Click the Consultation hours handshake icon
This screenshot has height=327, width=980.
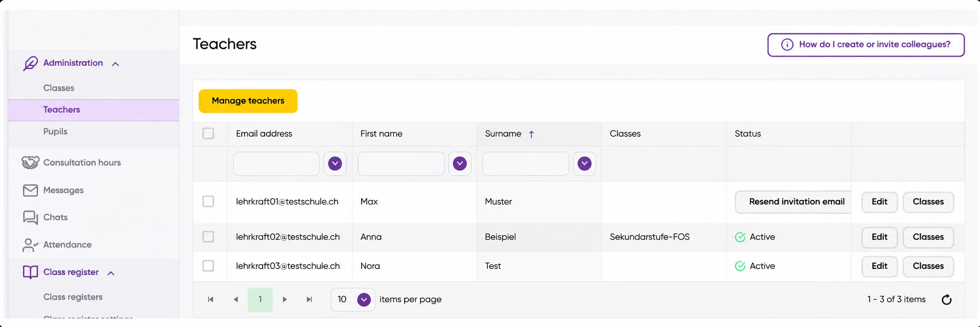tap(30, 162)
